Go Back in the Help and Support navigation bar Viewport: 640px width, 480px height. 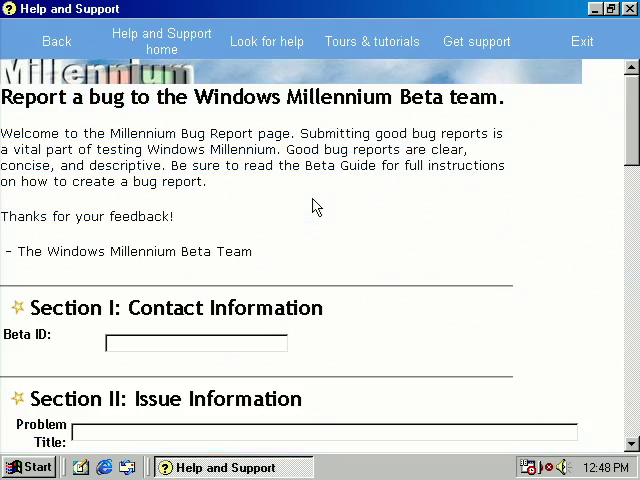(57, 41)
